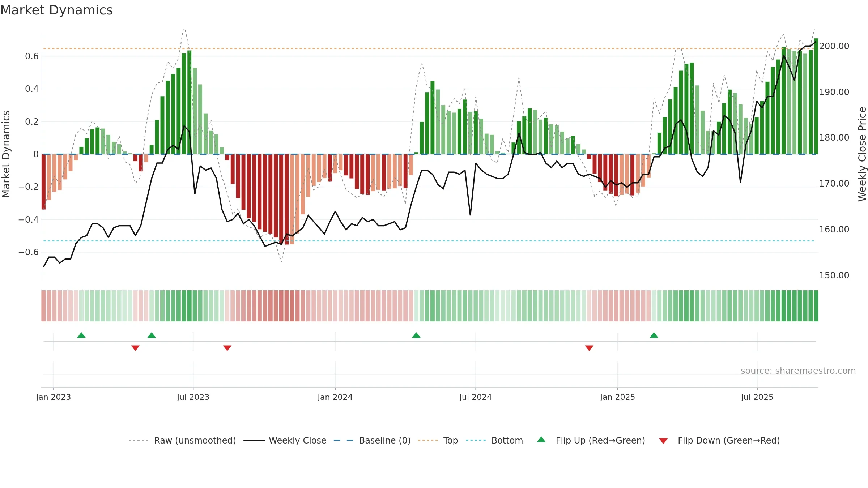Toggle Flip Up (Red→Green) legend entry
This screenshot has width=868, height=488.
pos(591,440)
